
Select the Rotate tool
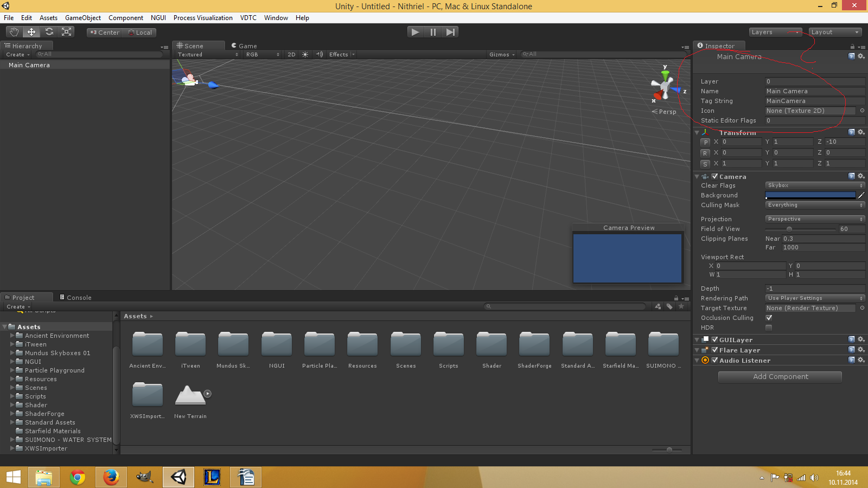[x=49, y=32]
